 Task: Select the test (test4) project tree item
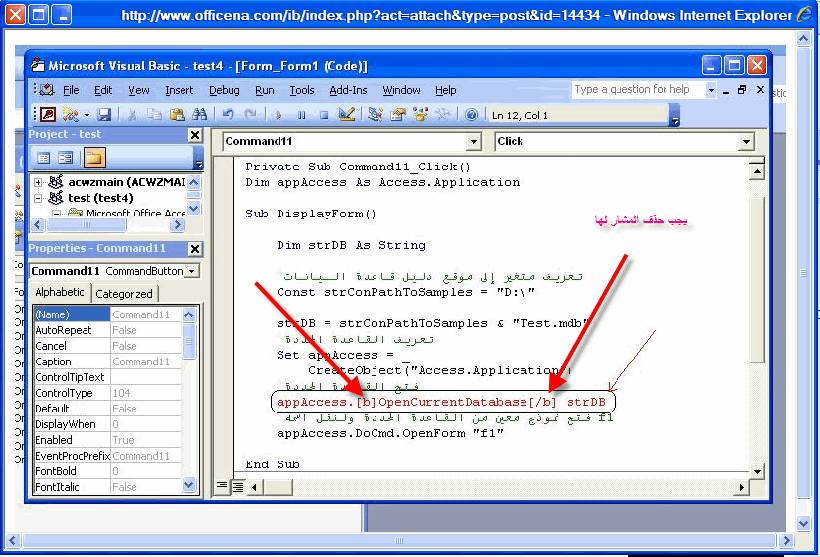(x=100, y=198)
